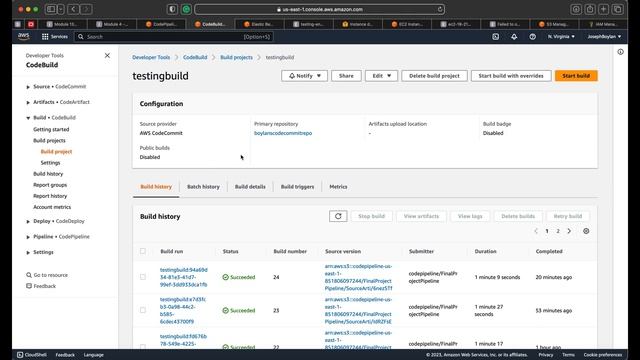The image size is (640, 360).
Task: Reload the page in Safari address bar
Action: point(440,9)
